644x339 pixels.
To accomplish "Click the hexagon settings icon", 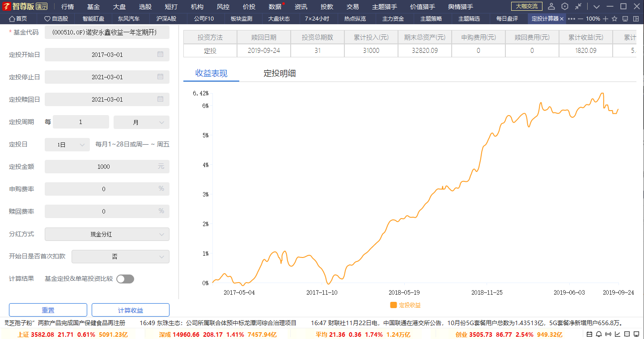I will pyautogui.click(x=565, y=6).
